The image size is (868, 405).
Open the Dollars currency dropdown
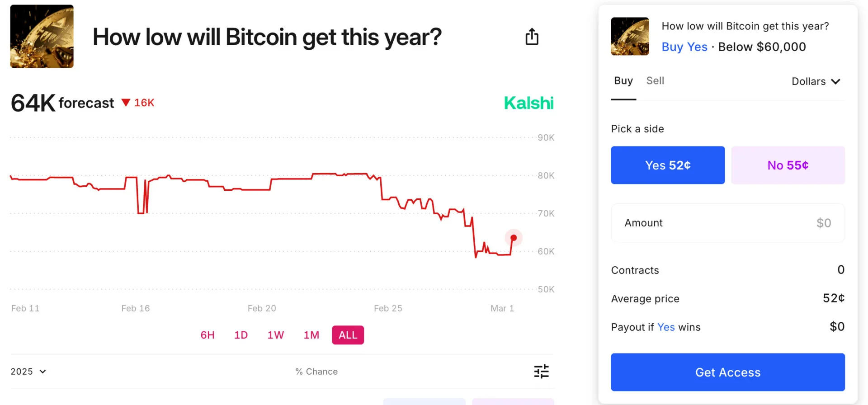pos(816,81)
